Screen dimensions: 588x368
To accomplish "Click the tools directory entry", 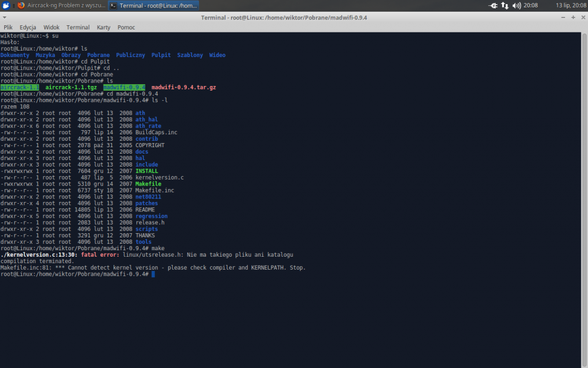I will (143, 242).
